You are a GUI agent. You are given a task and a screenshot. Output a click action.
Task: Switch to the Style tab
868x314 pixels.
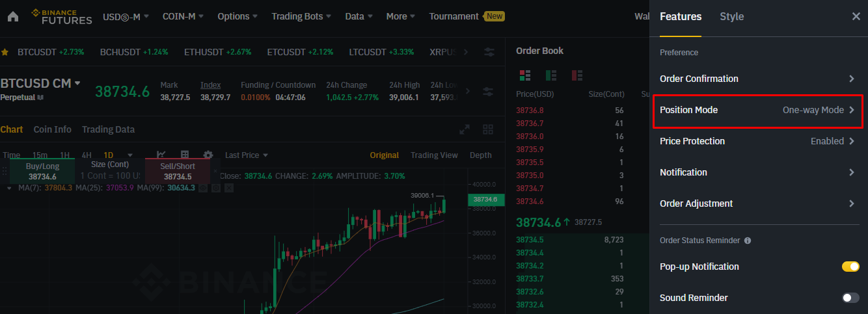(731, 16)
